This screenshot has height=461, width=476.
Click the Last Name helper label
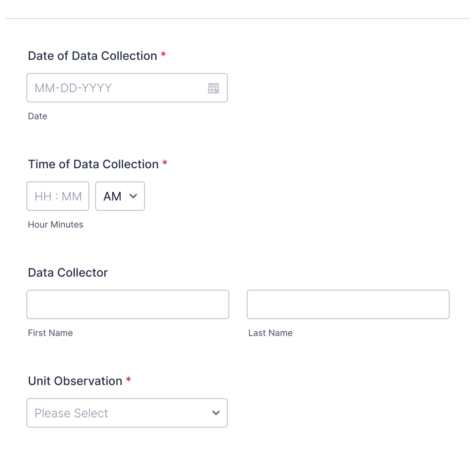coord(270,333)
